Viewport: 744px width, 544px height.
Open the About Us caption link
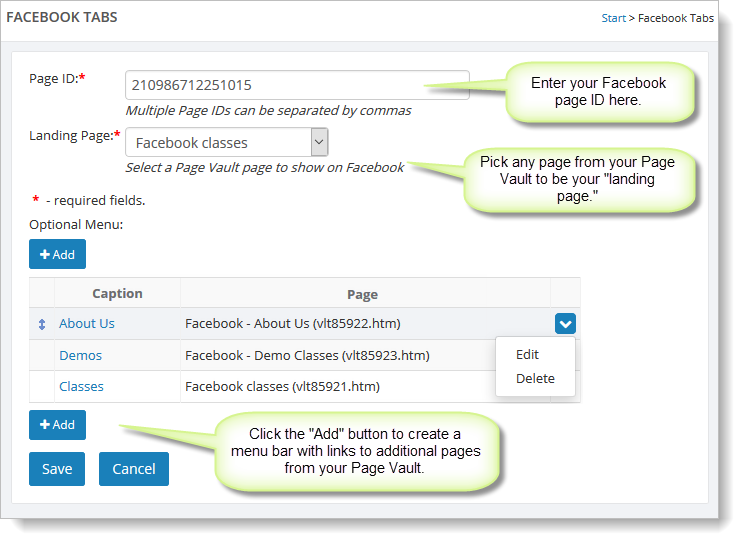point(87,324)
